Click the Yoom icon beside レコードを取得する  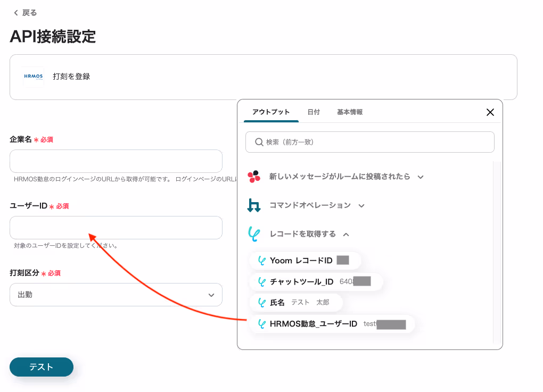(254, 234)
